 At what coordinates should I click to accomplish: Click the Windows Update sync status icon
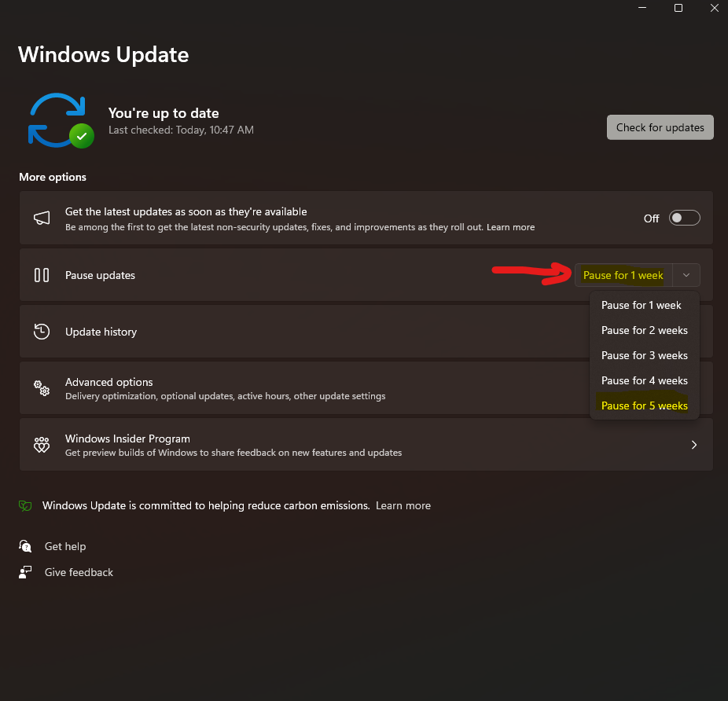pos(61,121)
